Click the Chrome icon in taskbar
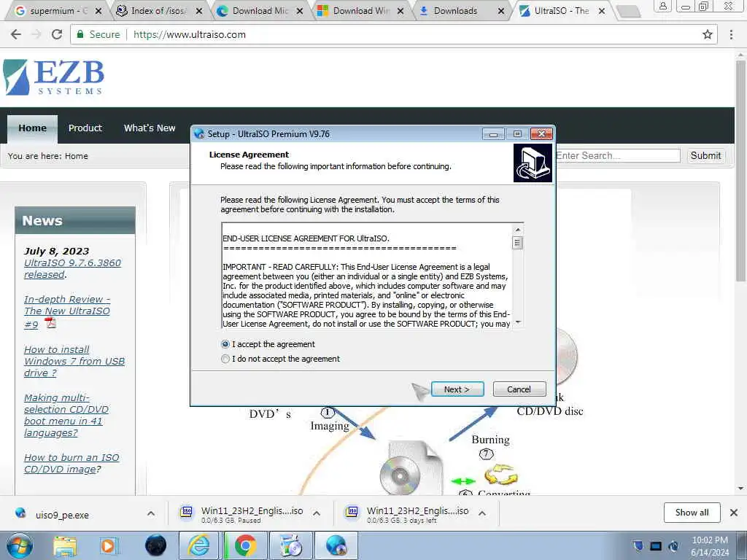 click(245, 545)
